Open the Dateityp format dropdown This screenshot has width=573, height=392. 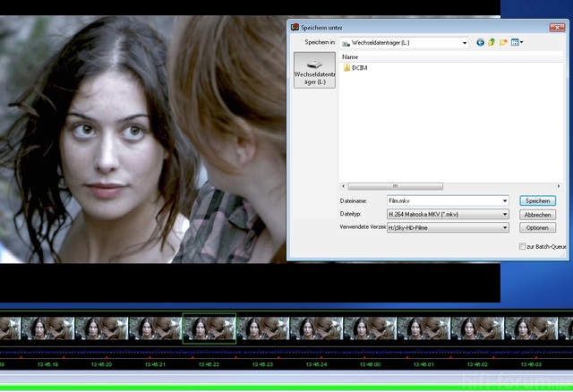point(448,214)
